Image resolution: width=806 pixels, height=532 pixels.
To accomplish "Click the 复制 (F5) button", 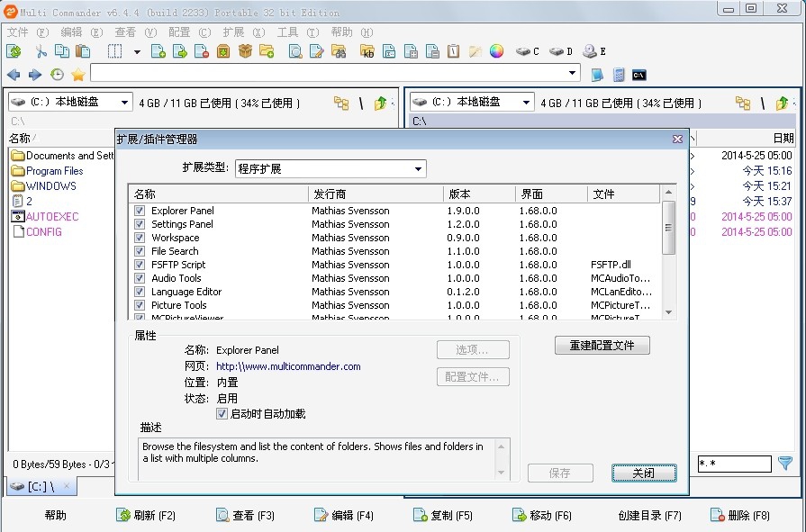I will 443,515.
